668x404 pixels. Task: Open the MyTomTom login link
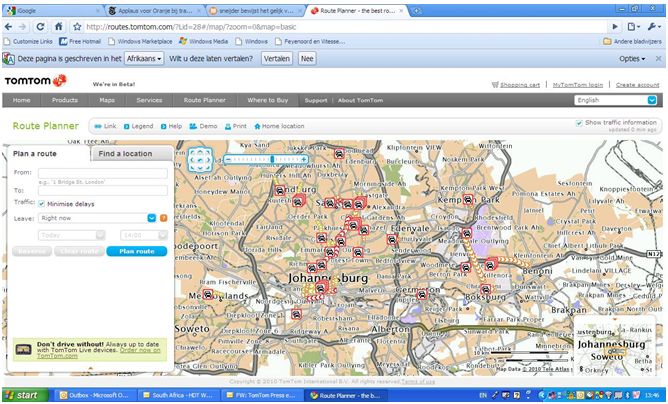pyautogui.click(x=578, y=85)
